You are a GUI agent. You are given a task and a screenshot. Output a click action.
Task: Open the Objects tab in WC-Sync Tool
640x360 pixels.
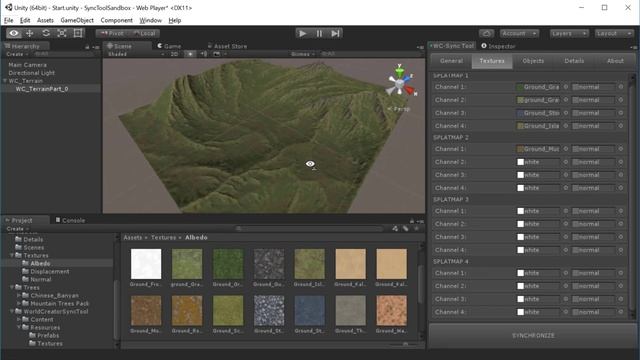pyautogui.click(x=533, y=61)
